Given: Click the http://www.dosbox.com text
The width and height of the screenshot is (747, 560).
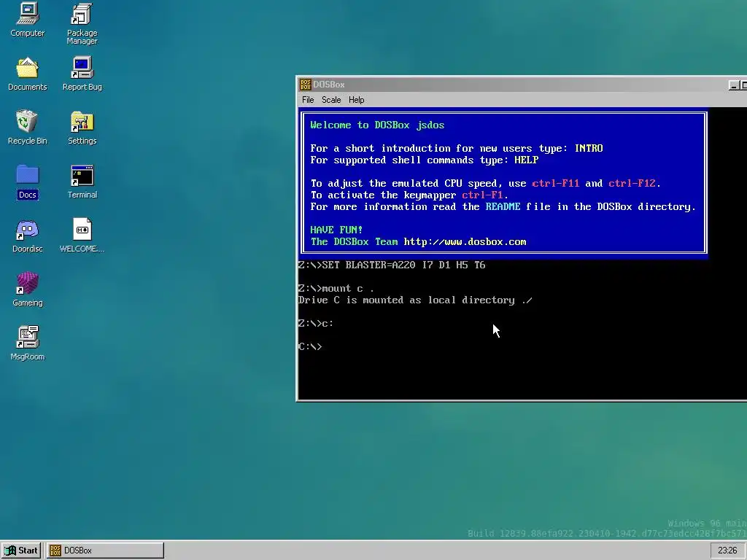Looking at the screenshot, I should tap(465, 242).
